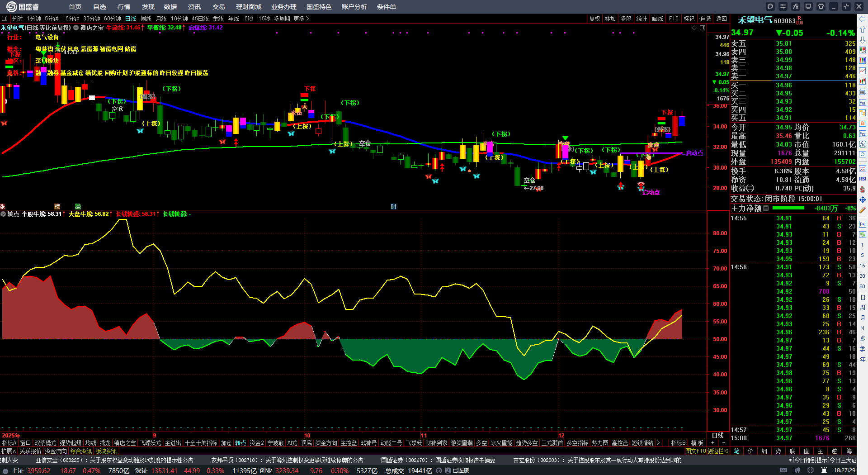Collapse the 侧边栏 sidebar
Viewport: 868px width, 475px height.
(x=717, y=451)
